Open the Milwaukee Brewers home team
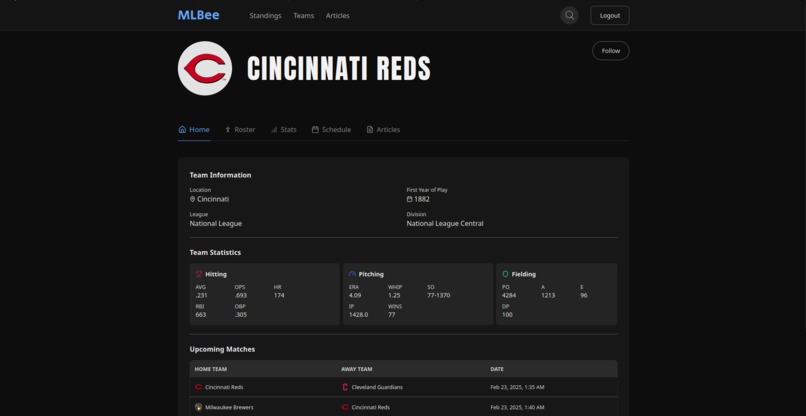 (229, 407)
